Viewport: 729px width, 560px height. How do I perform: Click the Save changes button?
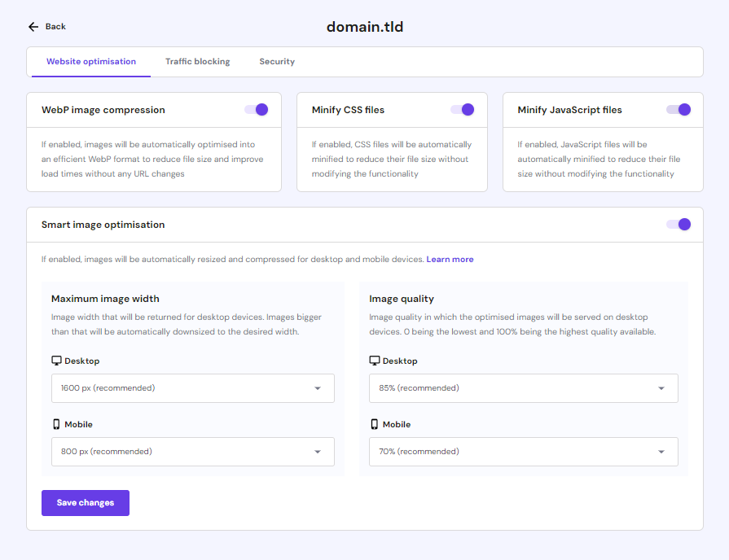click(x=85, y=502)
